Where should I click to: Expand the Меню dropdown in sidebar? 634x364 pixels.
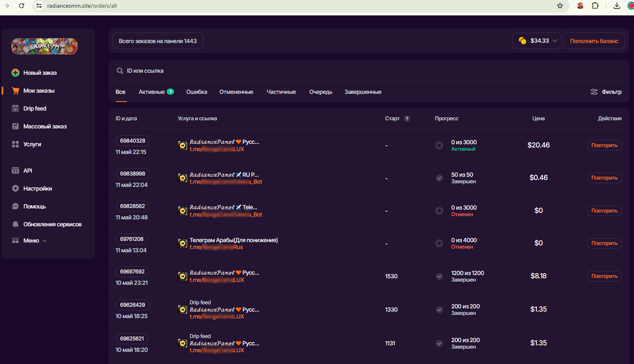click(x=29, y=240)
